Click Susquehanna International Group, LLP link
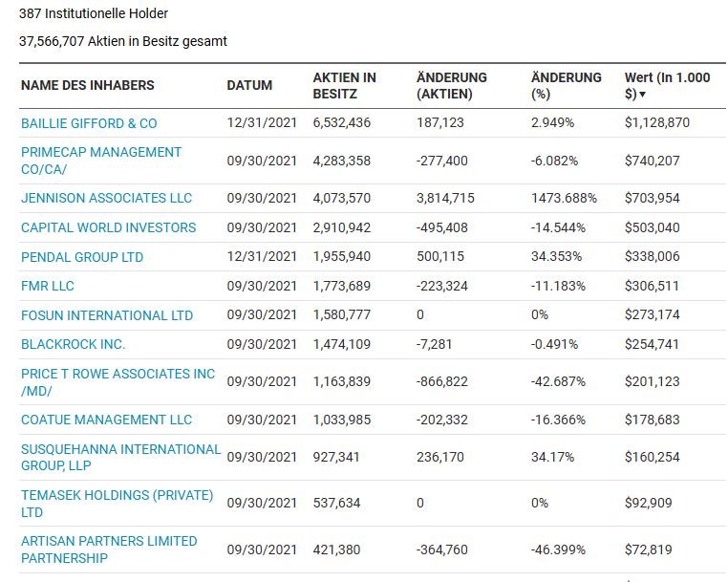 point(120,449)
